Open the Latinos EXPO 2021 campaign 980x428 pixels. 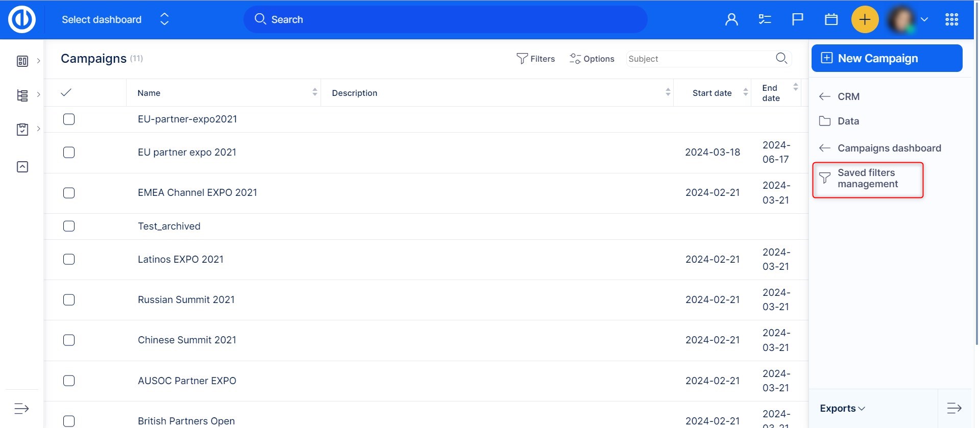coord(181,259)
